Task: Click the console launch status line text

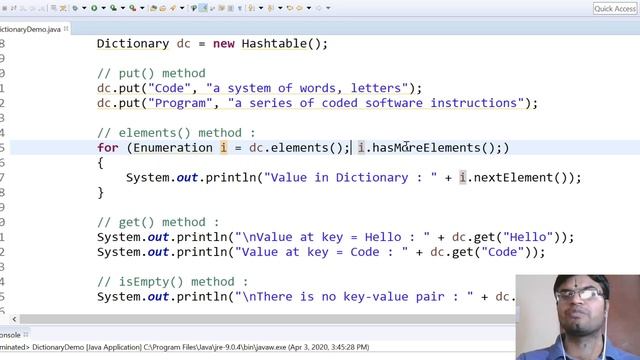Action: (x=184, y=347)
